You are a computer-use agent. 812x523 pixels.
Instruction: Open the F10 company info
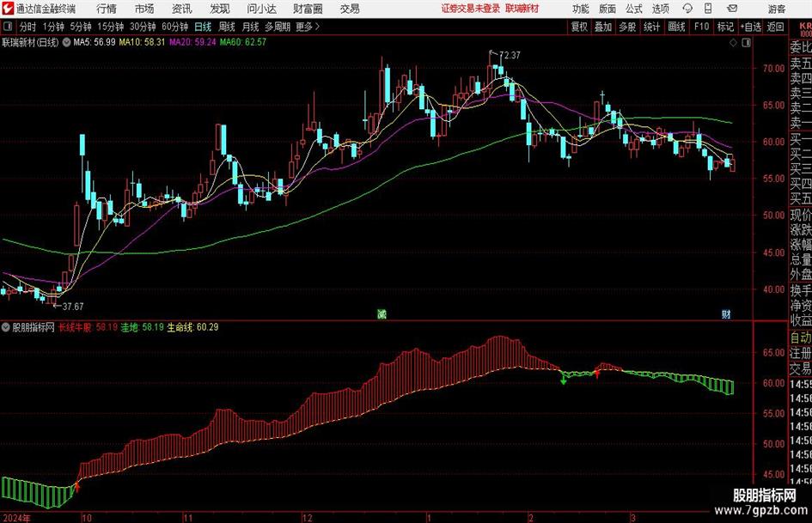[702, 27]
